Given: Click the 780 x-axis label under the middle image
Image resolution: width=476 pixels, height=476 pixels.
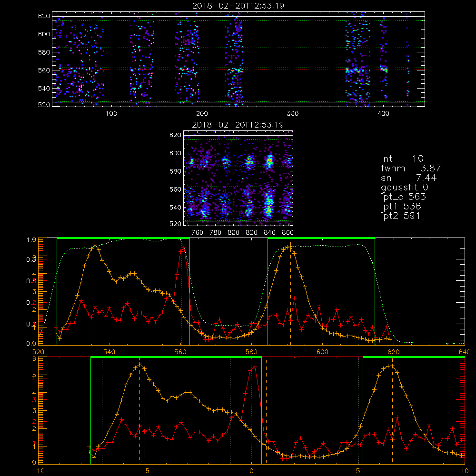Looking at the screenshot, I should click(216, 233).
